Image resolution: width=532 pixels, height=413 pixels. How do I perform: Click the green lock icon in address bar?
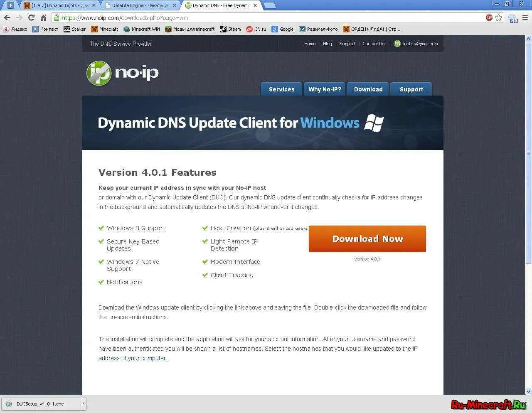point(57,17)
